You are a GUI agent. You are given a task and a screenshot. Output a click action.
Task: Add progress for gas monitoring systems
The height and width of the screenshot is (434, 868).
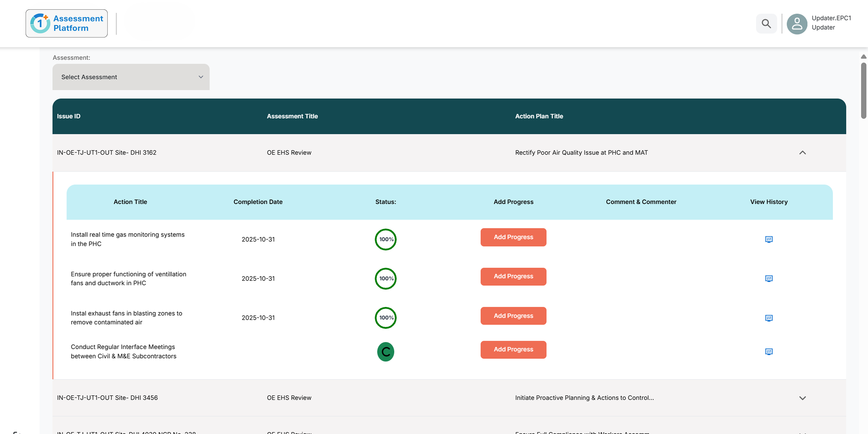point(513,237)
